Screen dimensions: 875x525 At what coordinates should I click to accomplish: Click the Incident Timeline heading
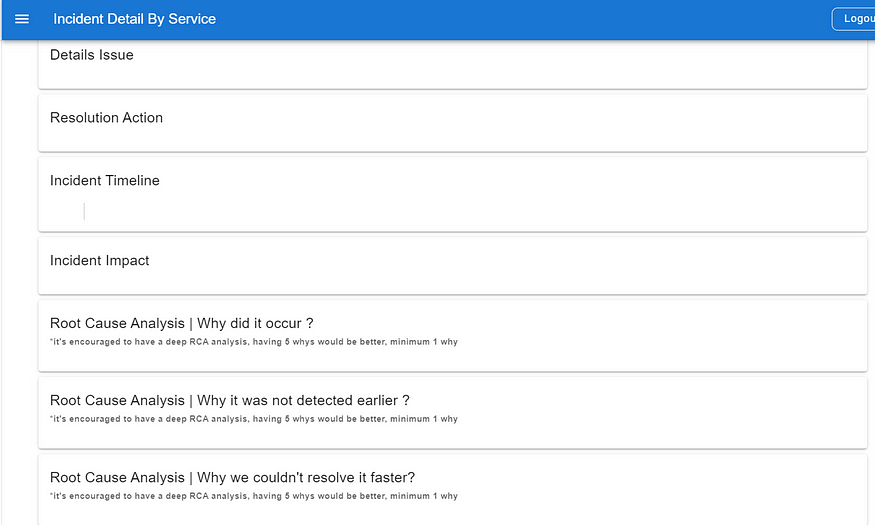coord(104,180)
